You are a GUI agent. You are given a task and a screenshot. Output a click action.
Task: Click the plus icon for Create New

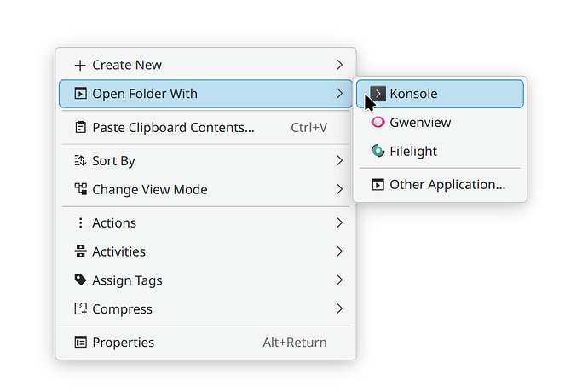(x=80, y=65)
